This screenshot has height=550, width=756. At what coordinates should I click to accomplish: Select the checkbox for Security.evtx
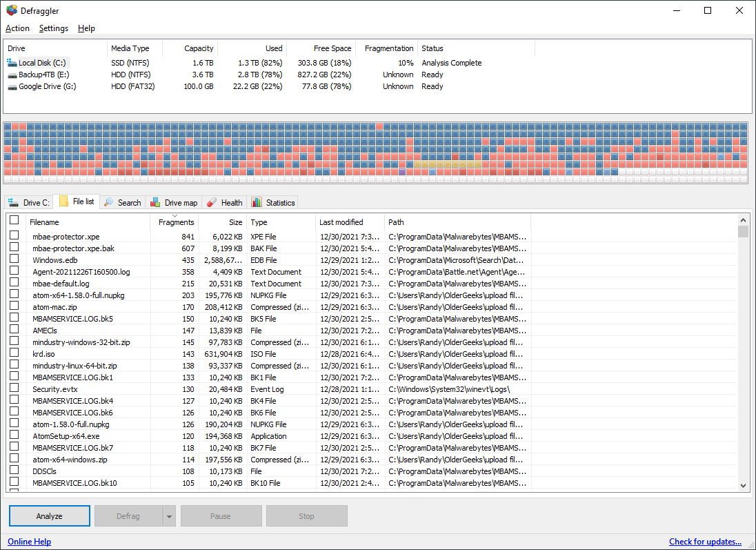pos(14,388)
